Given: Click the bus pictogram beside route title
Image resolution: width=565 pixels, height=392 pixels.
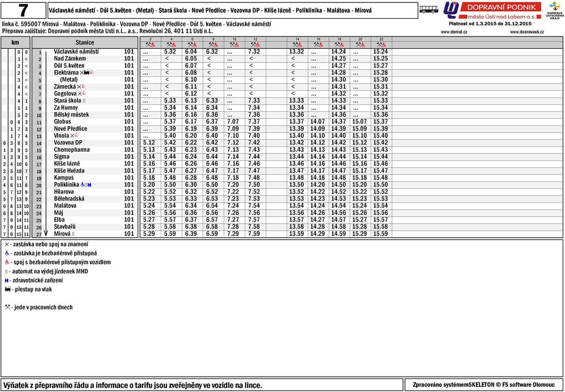Looking at the screenshot, I should click(429, 10).
